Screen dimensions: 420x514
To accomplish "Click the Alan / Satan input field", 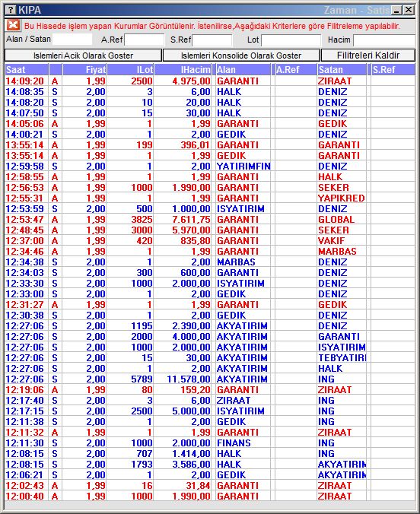I will pyautogui.click(x=72, y=40).
